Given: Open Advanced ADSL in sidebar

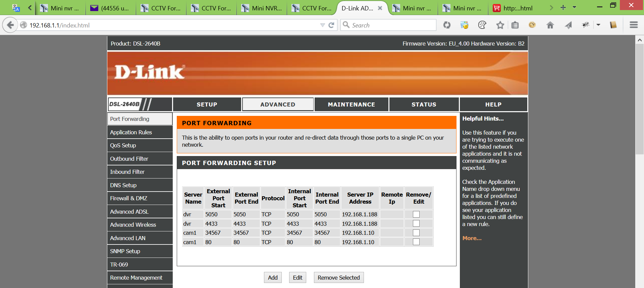Looking at the screenshot, I should pyautogui.click(x=140, y=212).
